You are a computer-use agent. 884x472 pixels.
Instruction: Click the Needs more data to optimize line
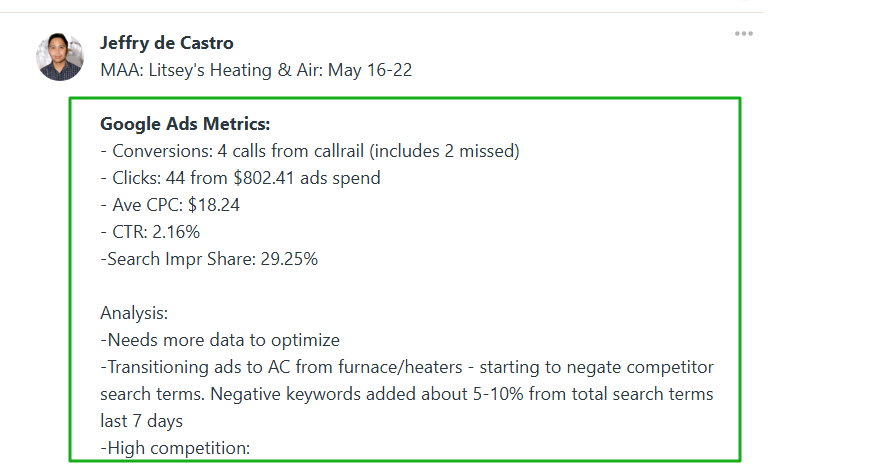220,340
